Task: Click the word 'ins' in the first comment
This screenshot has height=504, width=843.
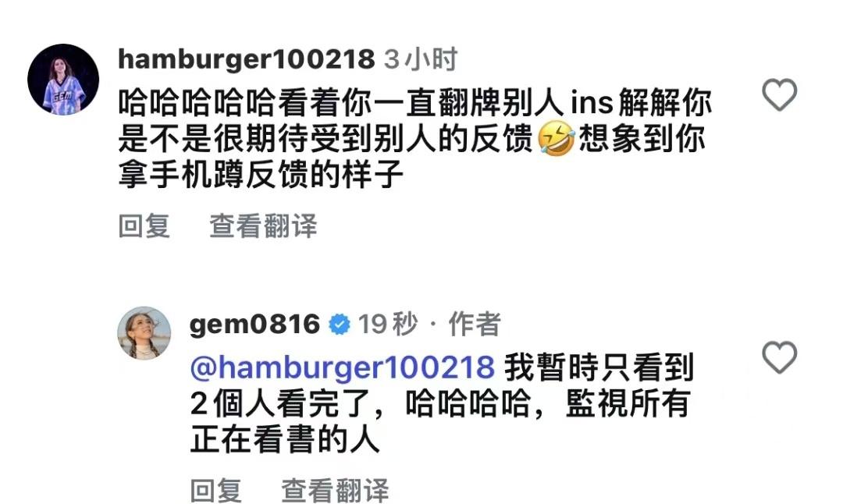Action: tap(592, 102)
